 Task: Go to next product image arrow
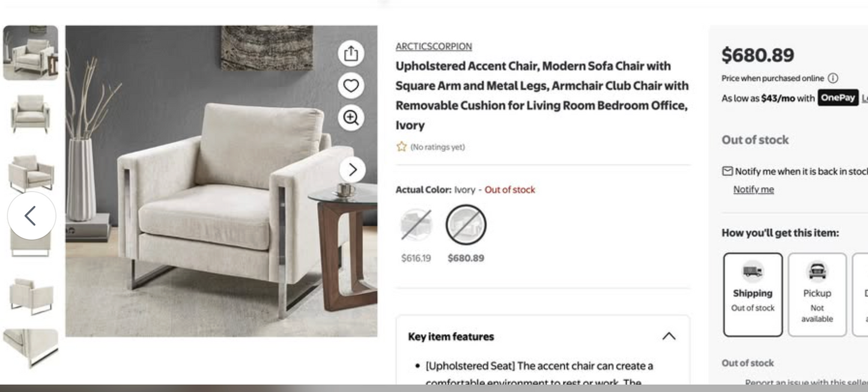353,170
